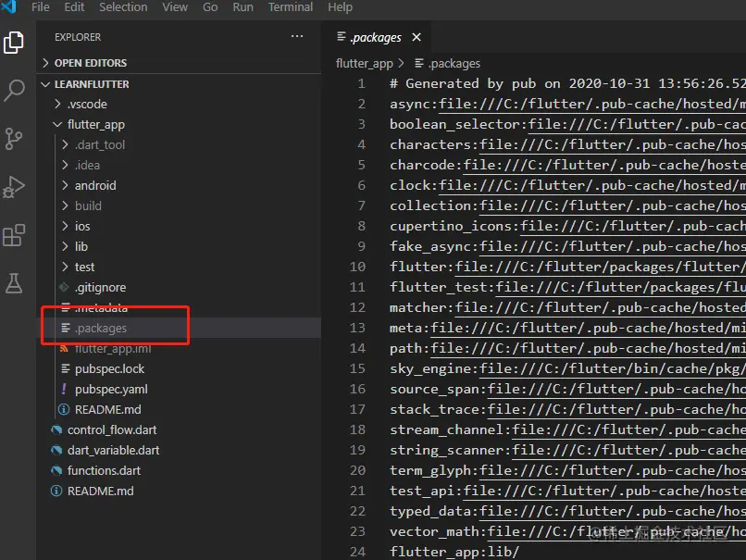The height and width of the screenshot is (560, 746).
Task: Click line number 1 in gutter
Action: [361, 83]
